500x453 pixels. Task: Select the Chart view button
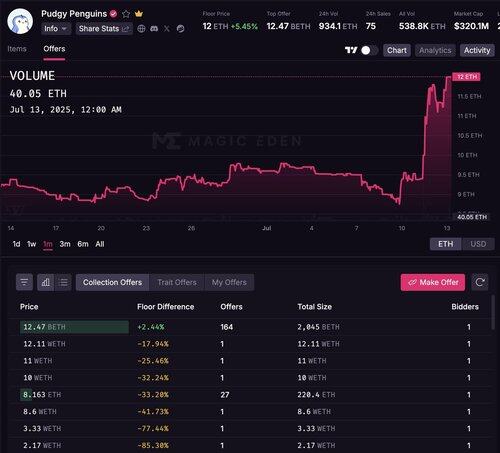coord(397,50)
